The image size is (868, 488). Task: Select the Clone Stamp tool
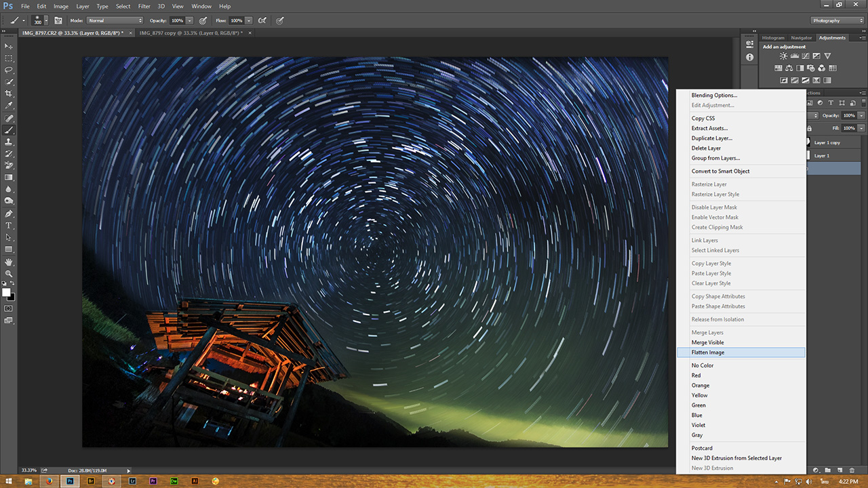pos(9,142)
